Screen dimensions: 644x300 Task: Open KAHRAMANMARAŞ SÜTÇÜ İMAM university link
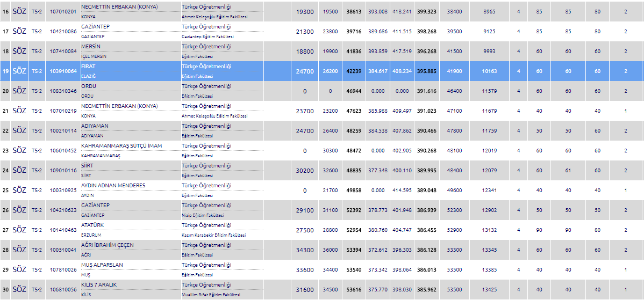[121, 146]
